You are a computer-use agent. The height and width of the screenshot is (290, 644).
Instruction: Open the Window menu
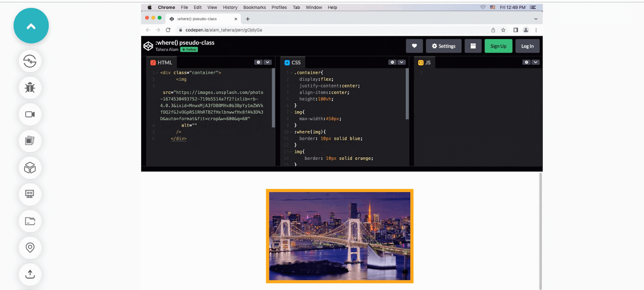click(314, 7)
